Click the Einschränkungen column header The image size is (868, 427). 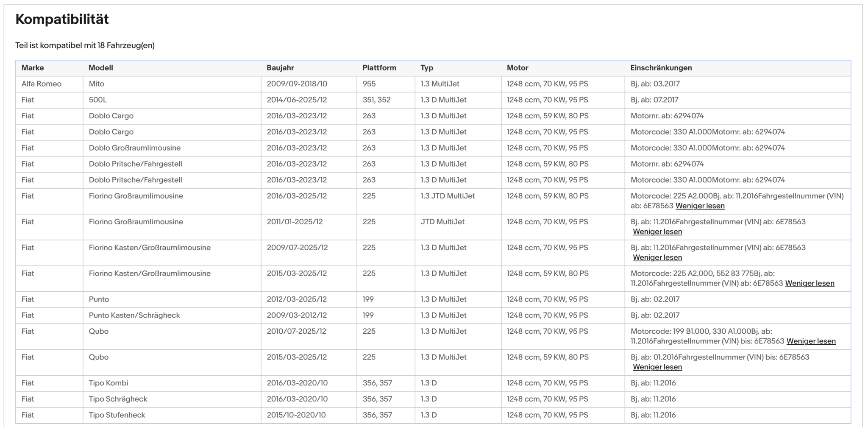661,68
